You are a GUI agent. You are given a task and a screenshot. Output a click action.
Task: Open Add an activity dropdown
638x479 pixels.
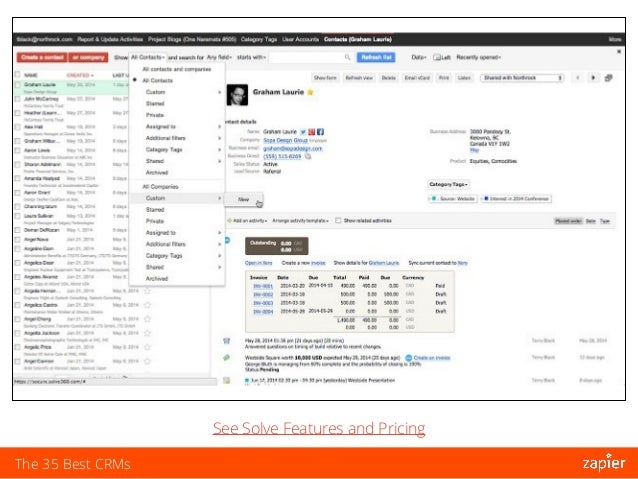pos(250,221)
